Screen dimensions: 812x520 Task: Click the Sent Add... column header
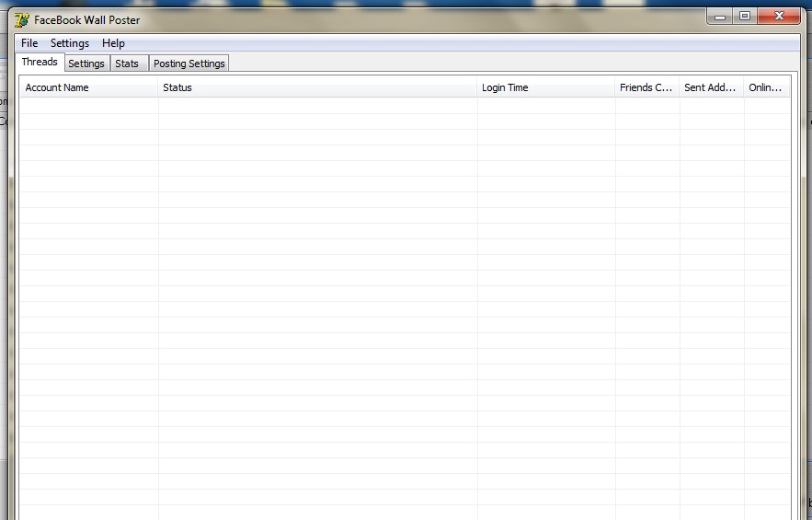pos(712,87)
